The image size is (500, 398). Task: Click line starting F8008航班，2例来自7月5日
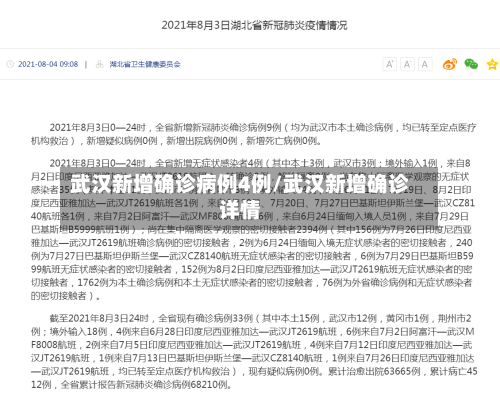252,345
